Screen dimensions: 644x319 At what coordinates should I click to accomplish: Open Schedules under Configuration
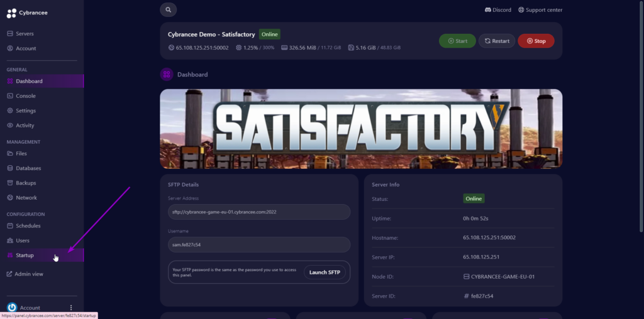click(x=42, y=226)
